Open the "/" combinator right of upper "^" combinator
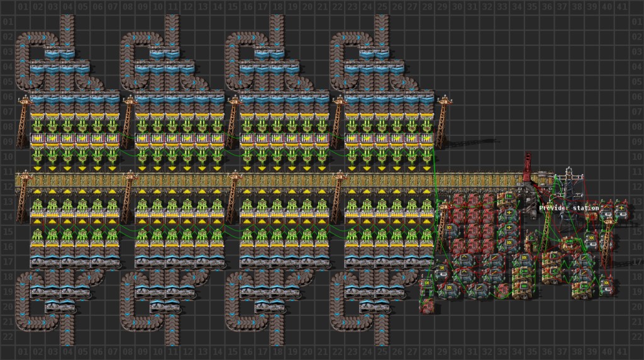Viewport: 644px width, 360px height. pos(494,259)
